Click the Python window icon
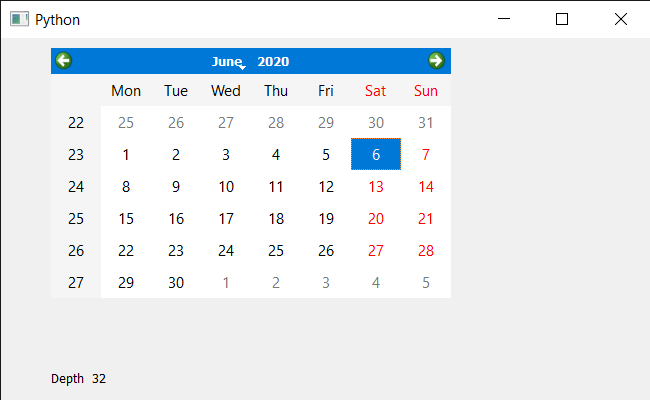The height and width of the screenshot is (400, 650). point(19,19)
